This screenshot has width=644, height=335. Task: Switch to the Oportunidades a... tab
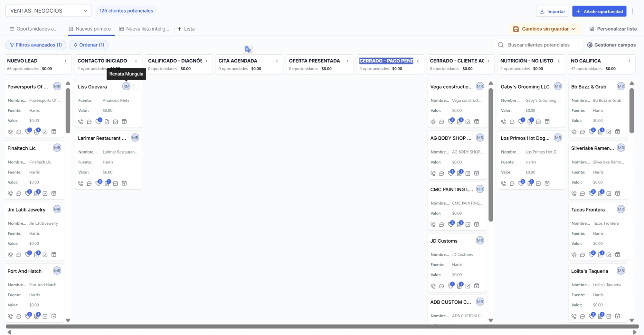[34, 29]
